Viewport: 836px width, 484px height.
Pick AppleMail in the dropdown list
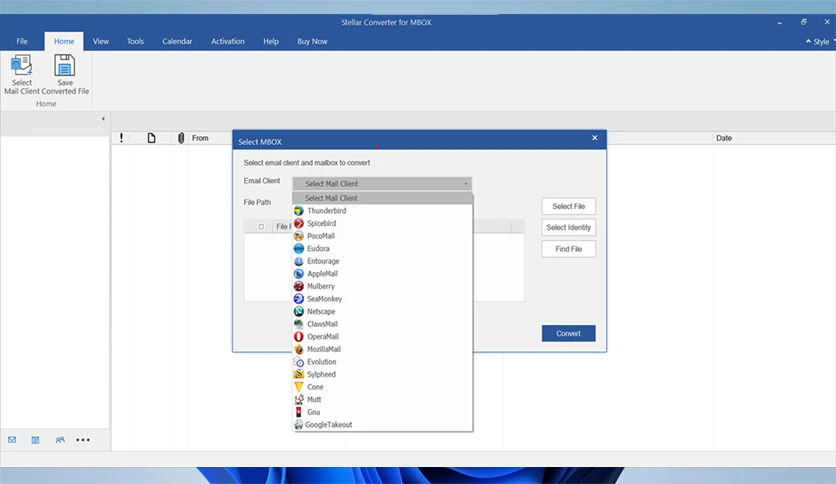coord(382,273)
